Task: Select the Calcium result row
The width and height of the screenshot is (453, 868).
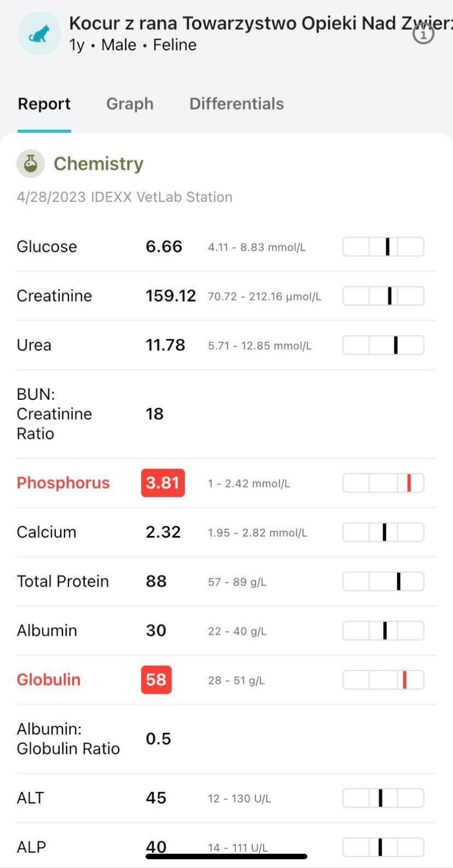Action: click(226, 532)
